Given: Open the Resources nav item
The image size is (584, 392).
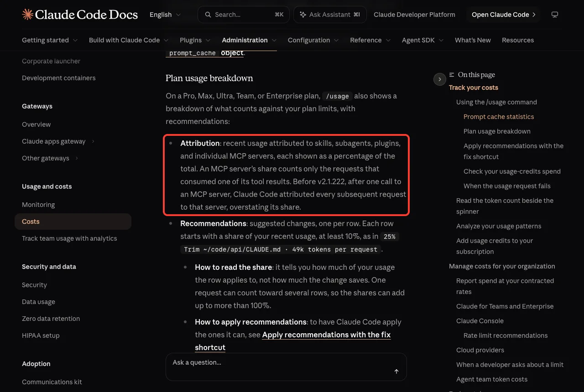Looking at the screenshot, I should (x=518, y=40).
